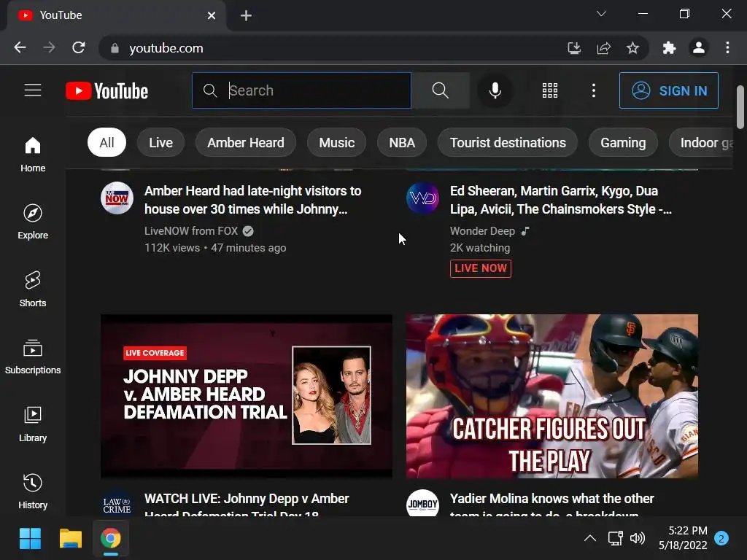
Task: Click the Jomboy channel avatar
Action: pos(422,504)
